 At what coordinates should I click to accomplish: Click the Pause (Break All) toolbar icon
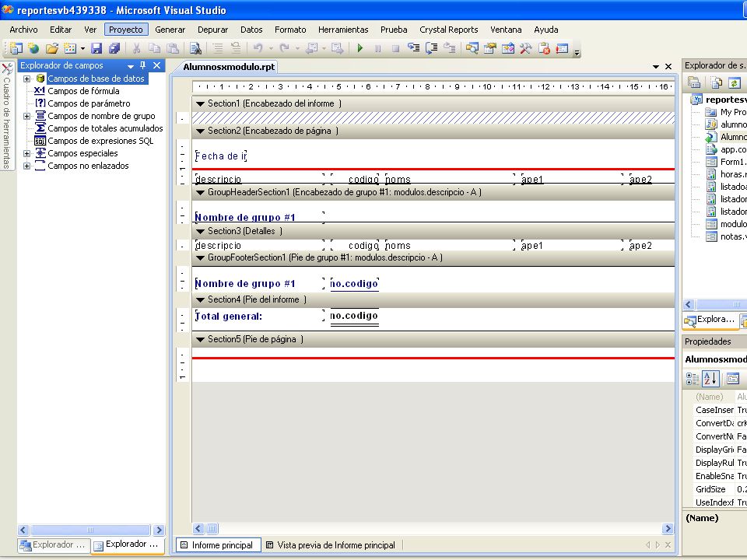click(378, 48)
